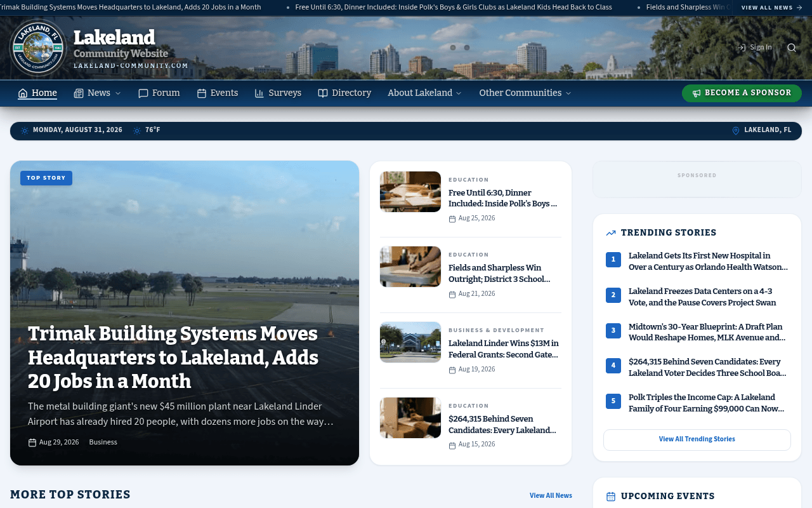Click the Lakeland, FL circular site logo
Image resolution: width=812 pixels, height=508 pixels.
[38, 48]
